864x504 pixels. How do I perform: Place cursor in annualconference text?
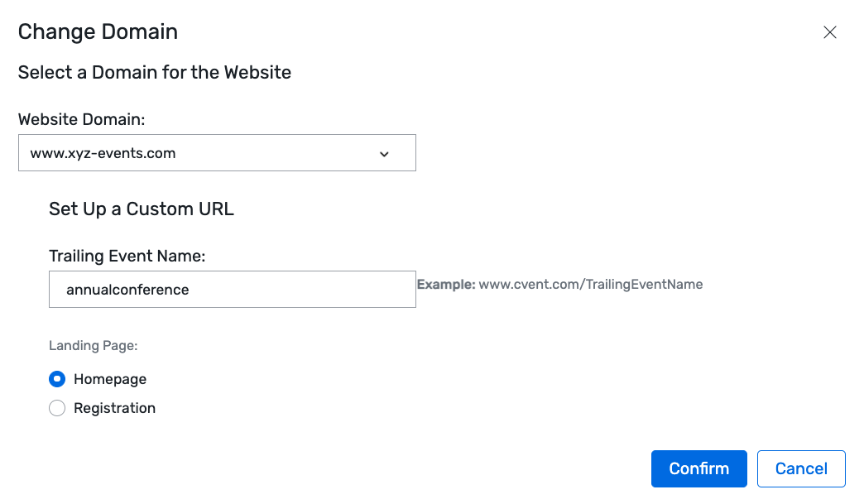click(x=127, y=290)
